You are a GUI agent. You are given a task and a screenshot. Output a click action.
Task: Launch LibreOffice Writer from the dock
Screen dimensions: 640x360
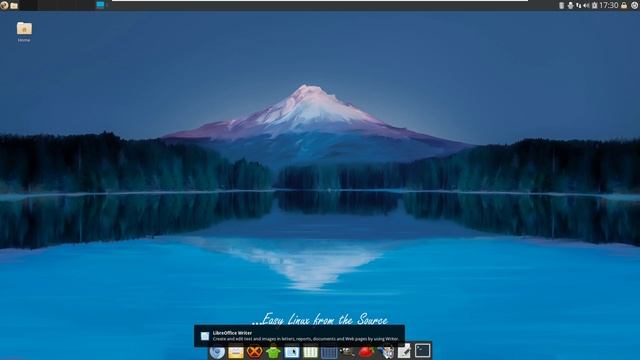click(x=292, y=352)
